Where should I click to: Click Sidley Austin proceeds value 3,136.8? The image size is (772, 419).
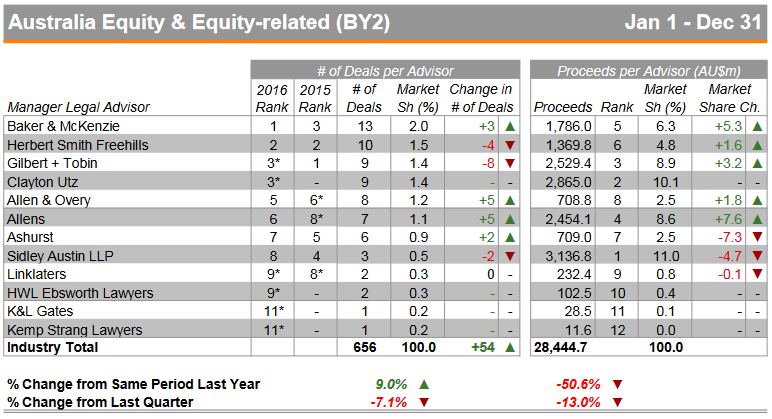(x=568, y=256)
